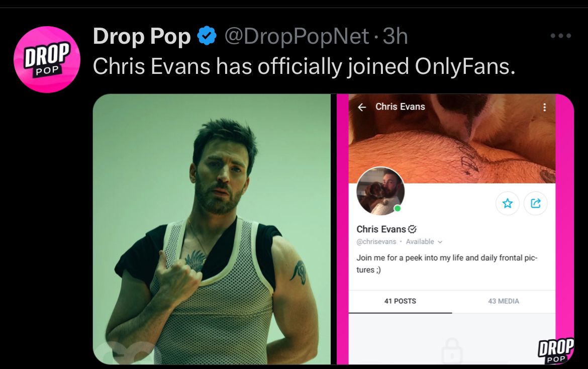Switch to the 43 MEDIA tab

tap(503, 301)
